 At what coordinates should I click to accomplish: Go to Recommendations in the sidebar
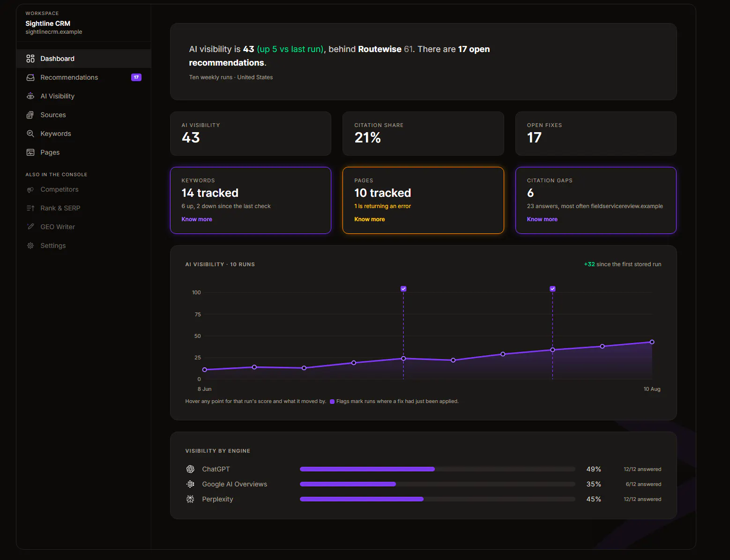point(84,77)
